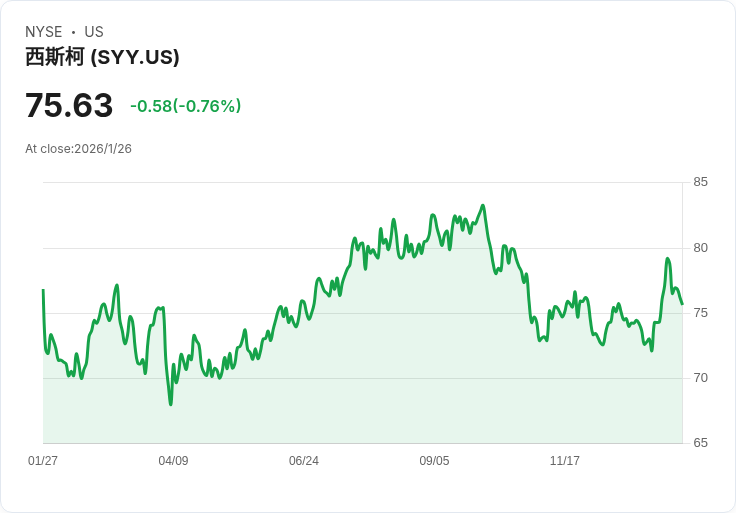Click the 80 value on the price axis
Image resolution: width=736 pixels, height=513 pixels.
point(701,248)
